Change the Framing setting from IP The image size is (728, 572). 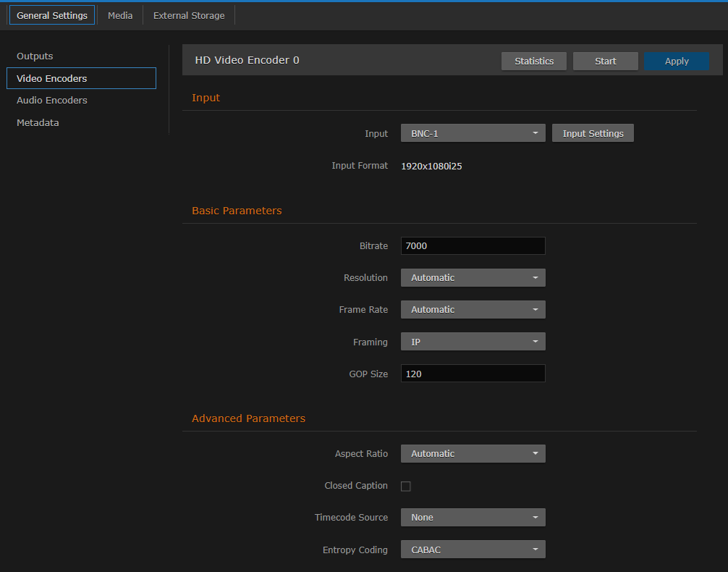tap(473, 341)
